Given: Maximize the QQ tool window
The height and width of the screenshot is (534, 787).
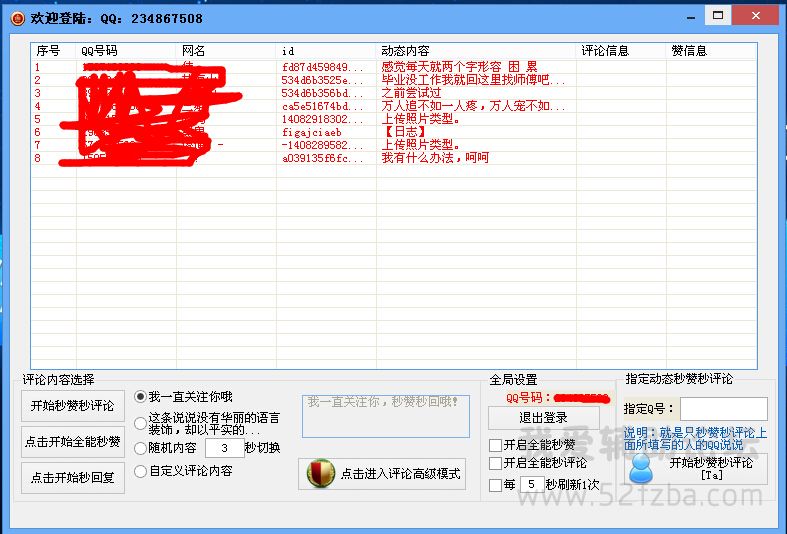Looking at the screenshot, I should click(x=718, y=16).
